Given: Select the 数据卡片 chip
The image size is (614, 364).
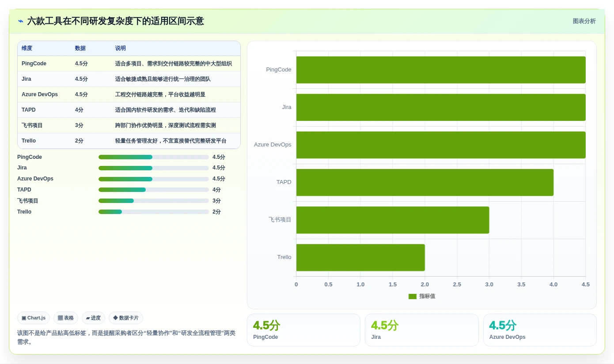Looking at the screenshot, I should pyautogui.click(x=126, y=318).
